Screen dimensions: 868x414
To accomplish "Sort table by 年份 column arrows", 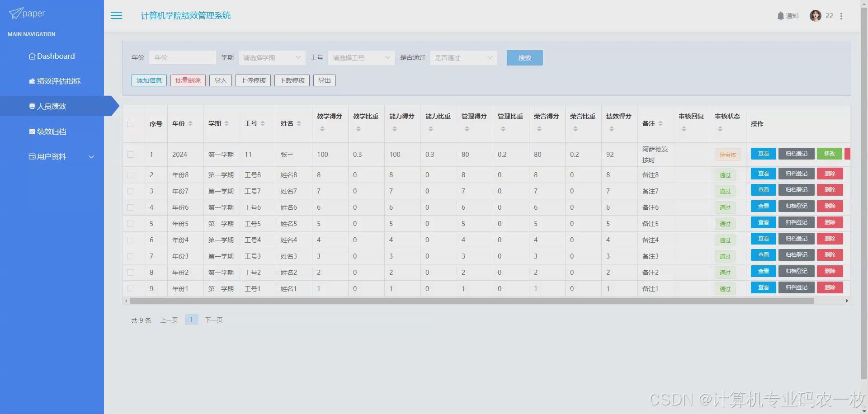I will pyautogui.click(x=190, y=123).
